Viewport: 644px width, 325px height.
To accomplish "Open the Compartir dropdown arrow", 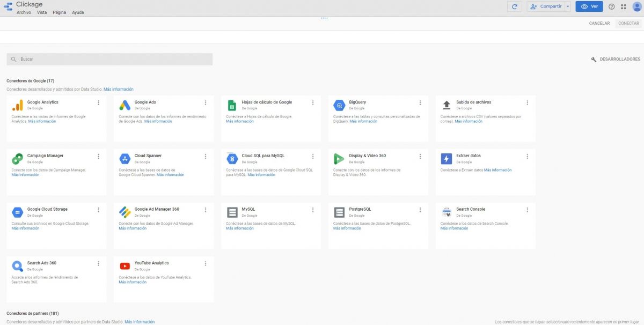I will 568,6.
